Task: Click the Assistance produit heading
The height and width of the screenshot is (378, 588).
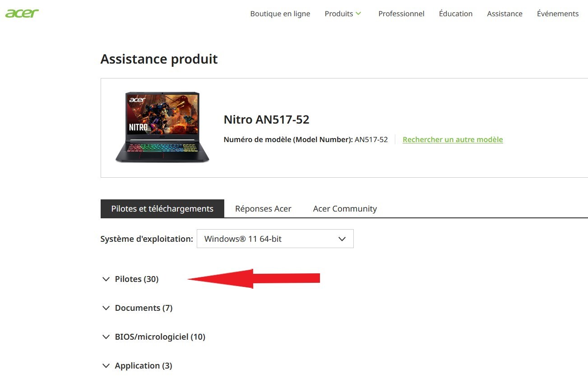Action: 159,59
